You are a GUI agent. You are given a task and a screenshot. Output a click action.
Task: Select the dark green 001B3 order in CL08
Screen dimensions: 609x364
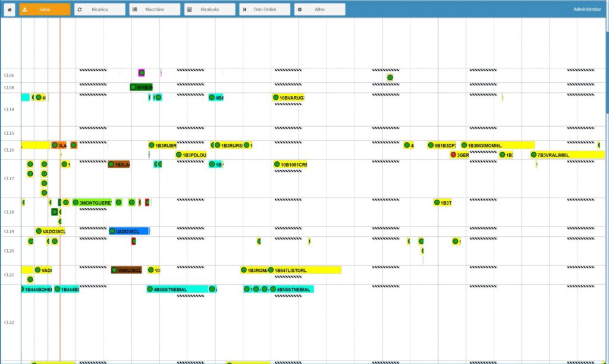click(142, 87)
